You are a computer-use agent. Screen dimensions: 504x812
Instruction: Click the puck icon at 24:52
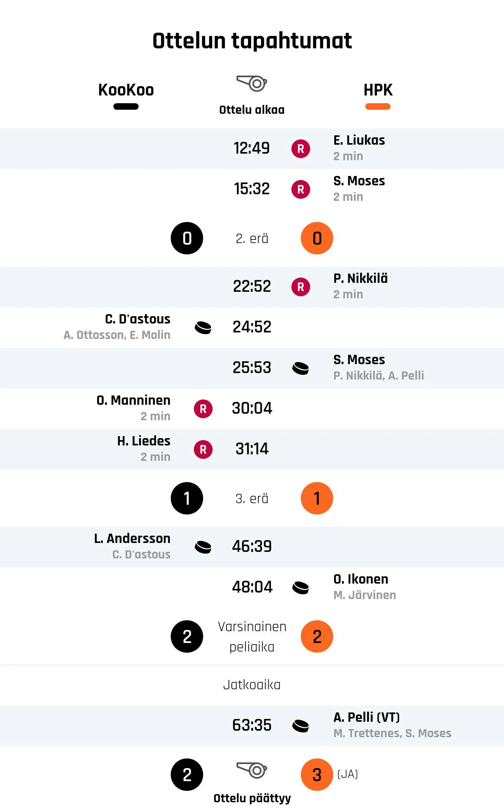pos(203,328)
